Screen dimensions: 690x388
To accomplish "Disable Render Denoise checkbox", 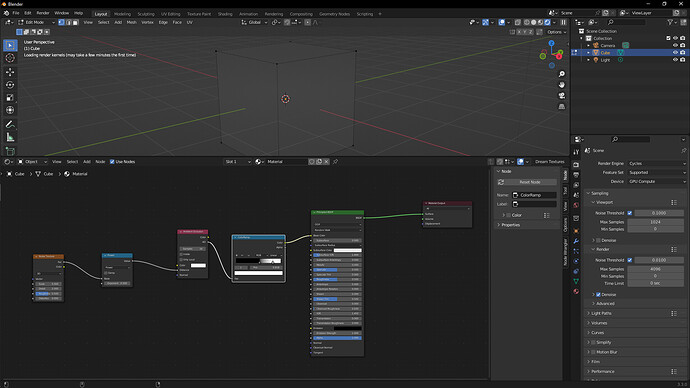I will [x=598, y=294].
